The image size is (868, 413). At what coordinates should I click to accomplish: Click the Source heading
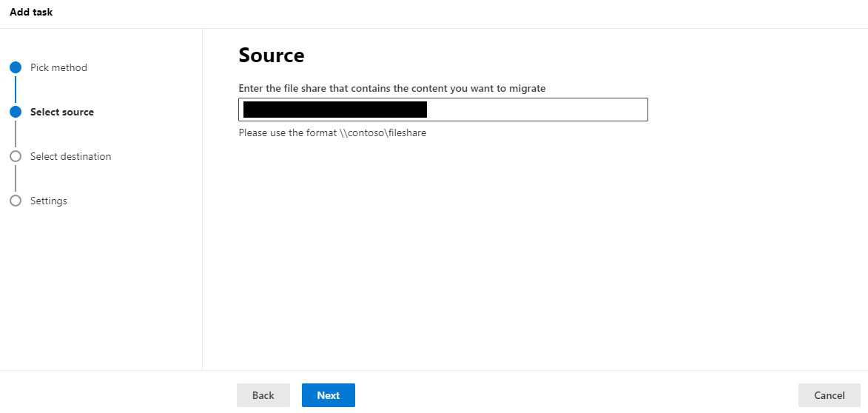click(x=271, y=56)
